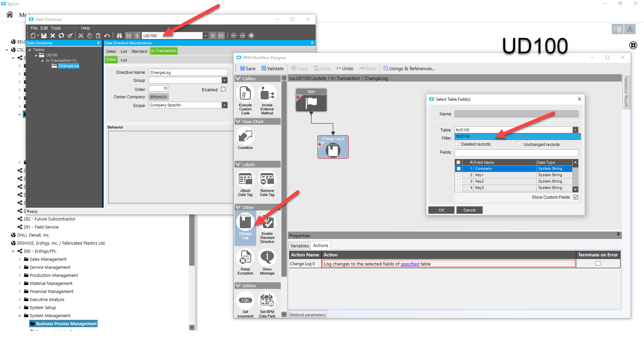Click the New icon in Data Directives toolbar
This screenshot has width=644, height=349.
(33, 36)
